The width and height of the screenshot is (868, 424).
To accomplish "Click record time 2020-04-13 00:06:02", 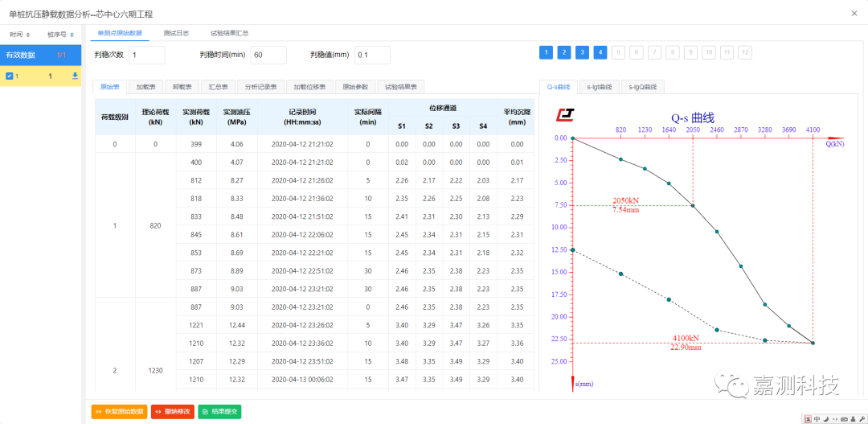I will pyautogui.click(x=302, y=379).
